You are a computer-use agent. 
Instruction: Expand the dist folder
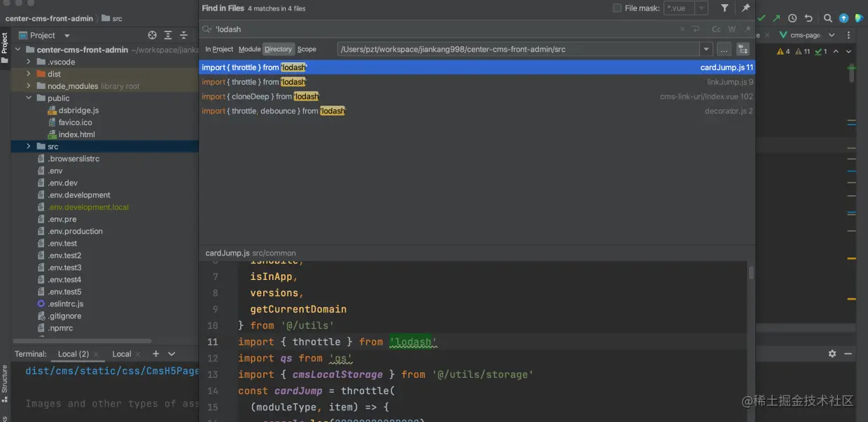point(29,74)
